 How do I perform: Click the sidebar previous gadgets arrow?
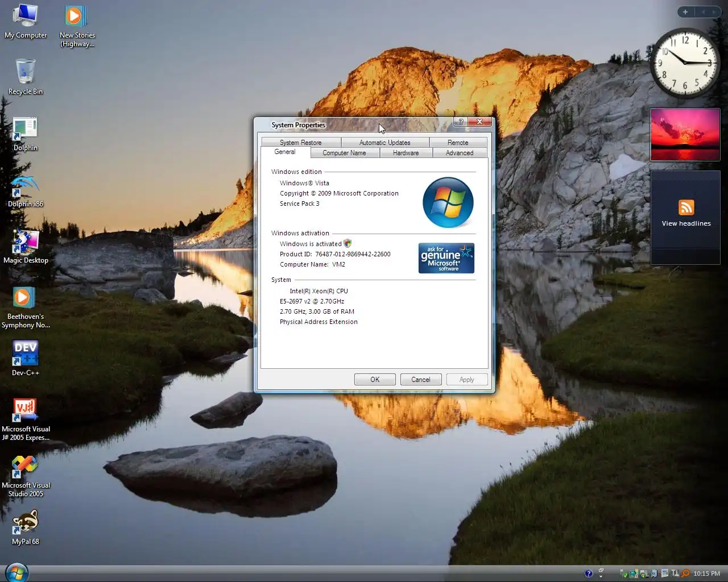[703, 12]
